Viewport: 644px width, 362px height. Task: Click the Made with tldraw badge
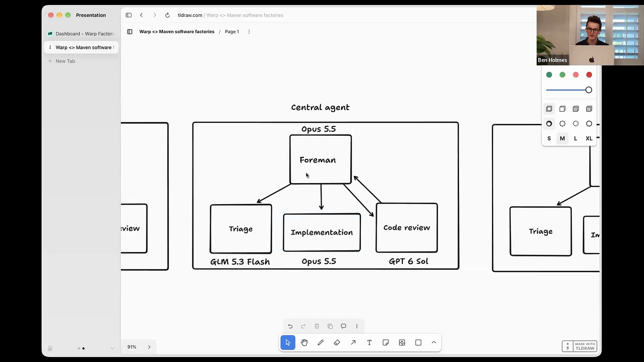pos(579,346)
